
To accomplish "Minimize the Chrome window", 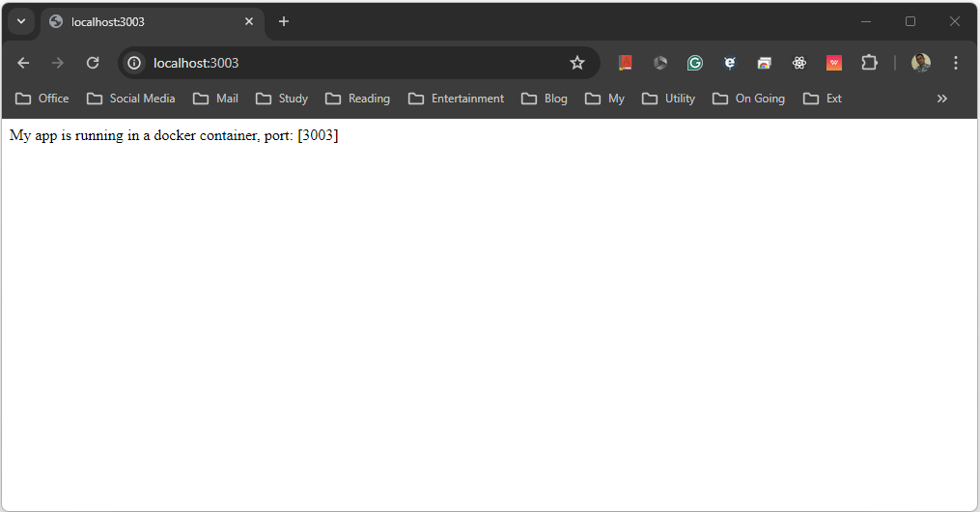I will 866,21.
